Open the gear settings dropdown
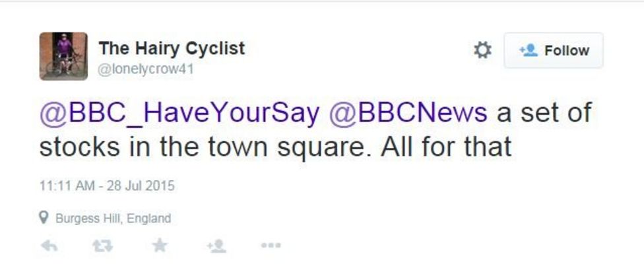This screenshot has height=268, width=644. point(483,50)
